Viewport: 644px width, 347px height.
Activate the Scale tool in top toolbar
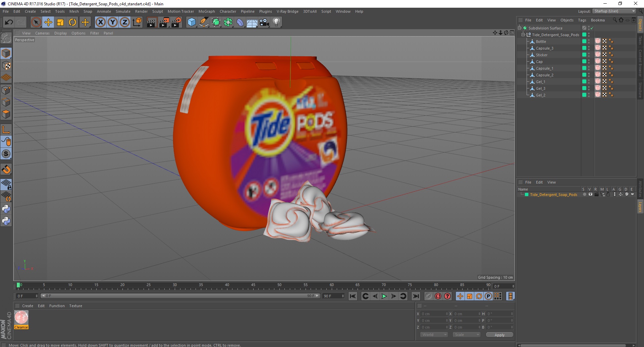[60, 22]
